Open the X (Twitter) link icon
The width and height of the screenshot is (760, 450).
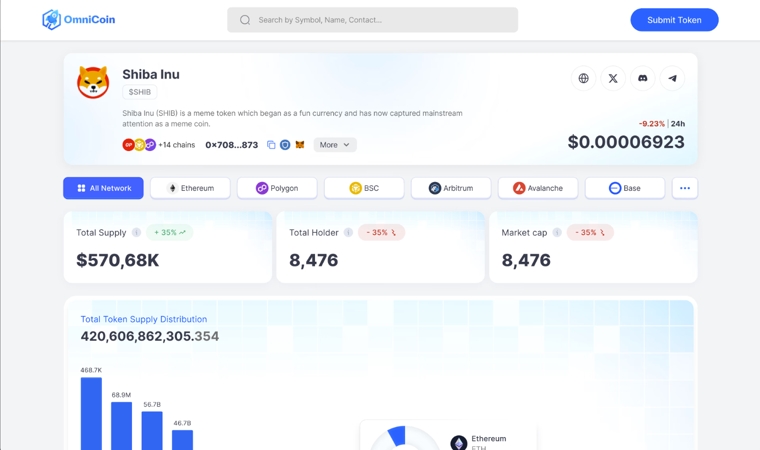click(613, 78)
